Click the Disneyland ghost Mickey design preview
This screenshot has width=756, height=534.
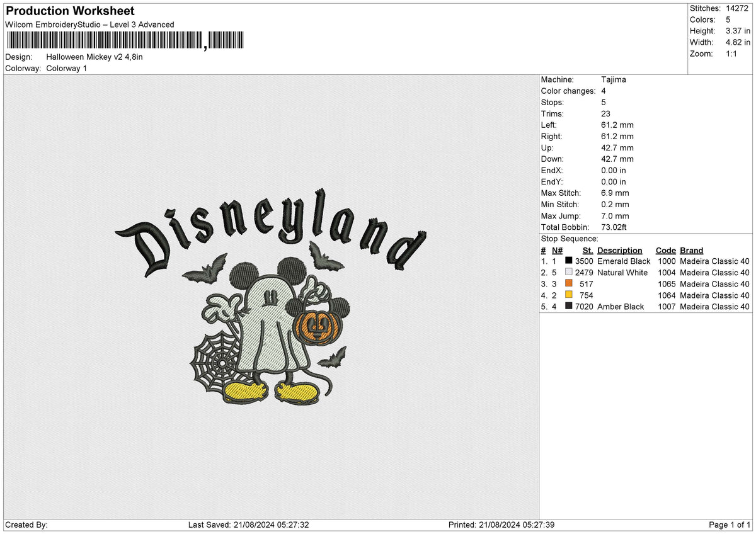click(270, 296)
